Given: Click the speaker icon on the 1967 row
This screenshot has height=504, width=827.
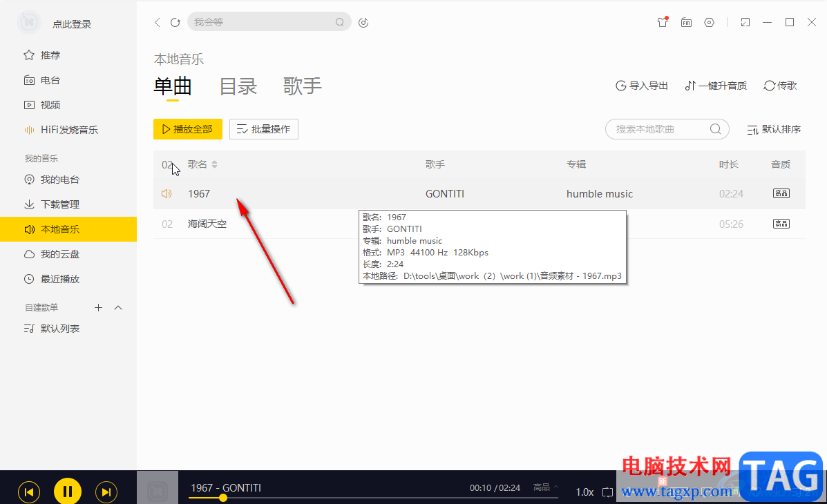Looking at the screenshot, I should click(x=166, y=194).
